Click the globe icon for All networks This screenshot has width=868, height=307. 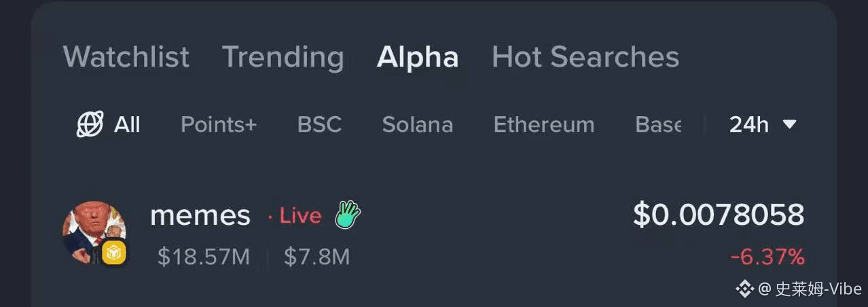click(x=90, y=124)
